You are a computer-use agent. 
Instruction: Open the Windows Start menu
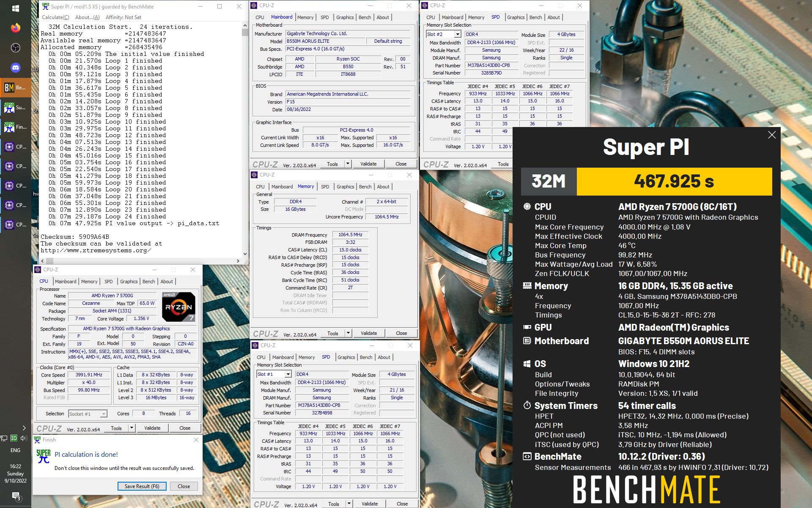16,8
